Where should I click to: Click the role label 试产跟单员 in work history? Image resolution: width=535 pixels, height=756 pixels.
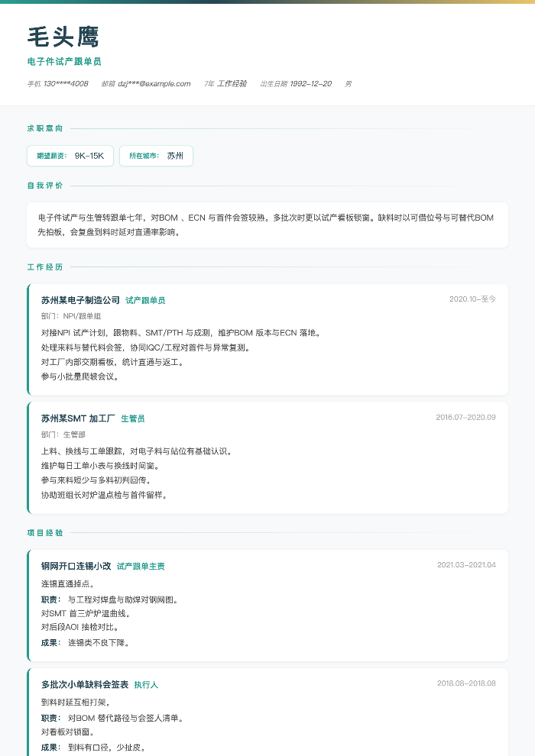[x=145, y=300]
